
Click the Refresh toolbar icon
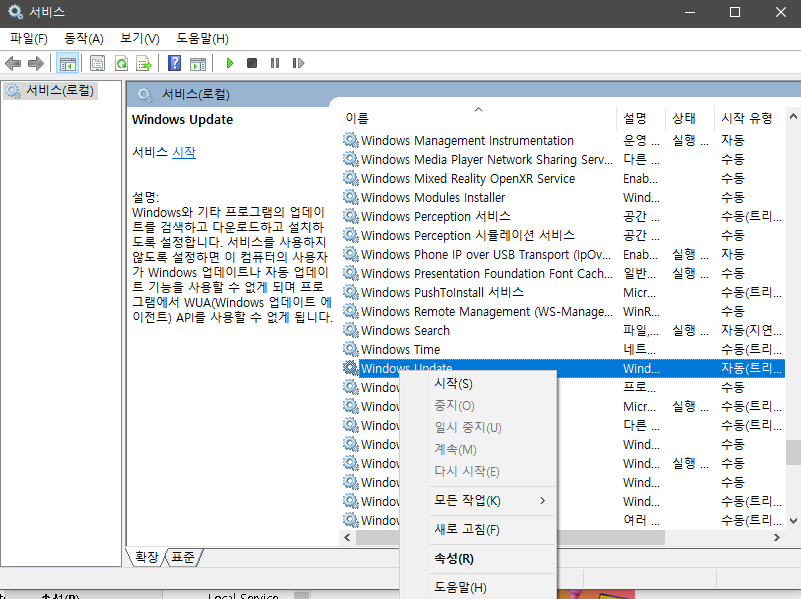click(121, 63)
